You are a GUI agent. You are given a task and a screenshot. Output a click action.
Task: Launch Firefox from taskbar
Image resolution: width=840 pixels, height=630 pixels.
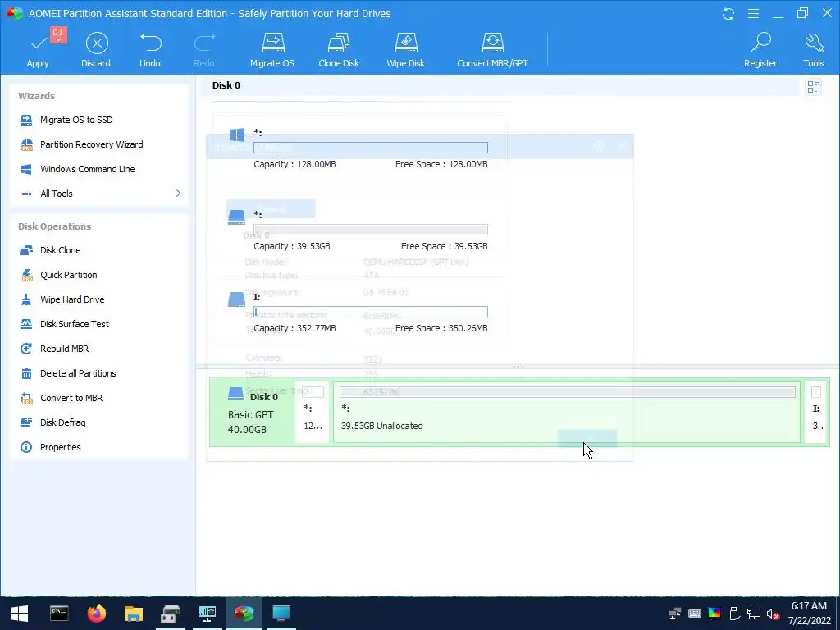pos(97,614)
